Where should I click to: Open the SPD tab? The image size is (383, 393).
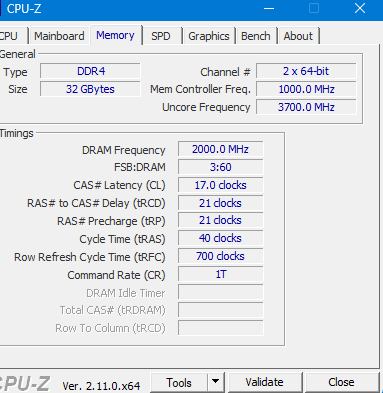(161, 36)
